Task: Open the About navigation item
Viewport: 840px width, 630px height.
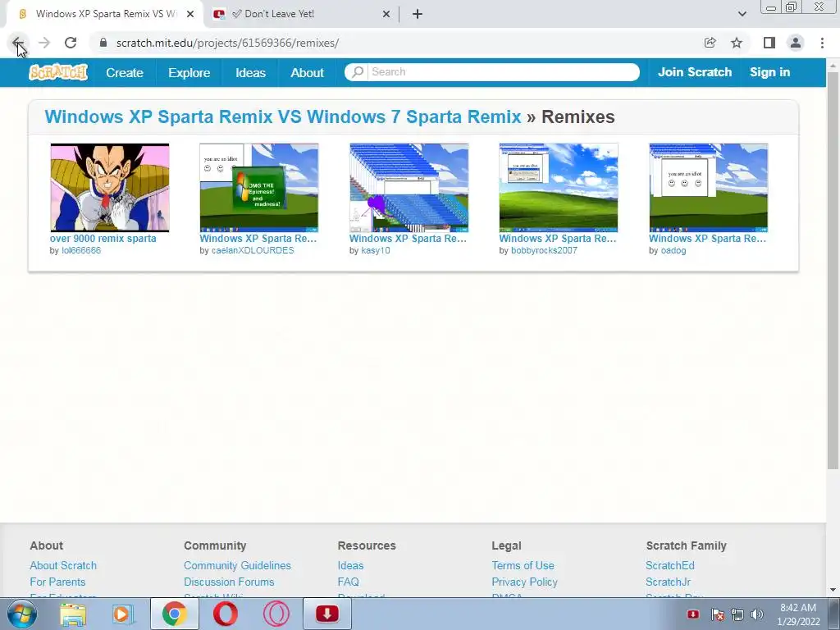Action: pos(307,73)
